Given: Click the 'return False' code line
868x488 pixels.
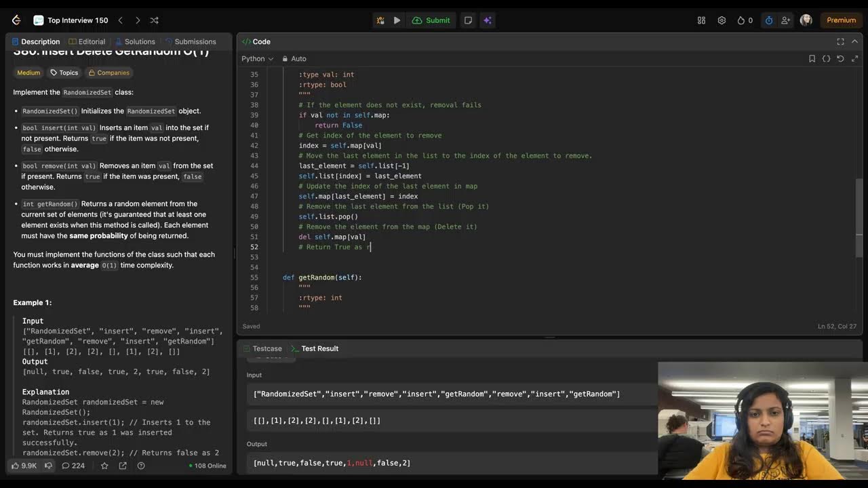Looking at the screenshot, I should 338,125.
